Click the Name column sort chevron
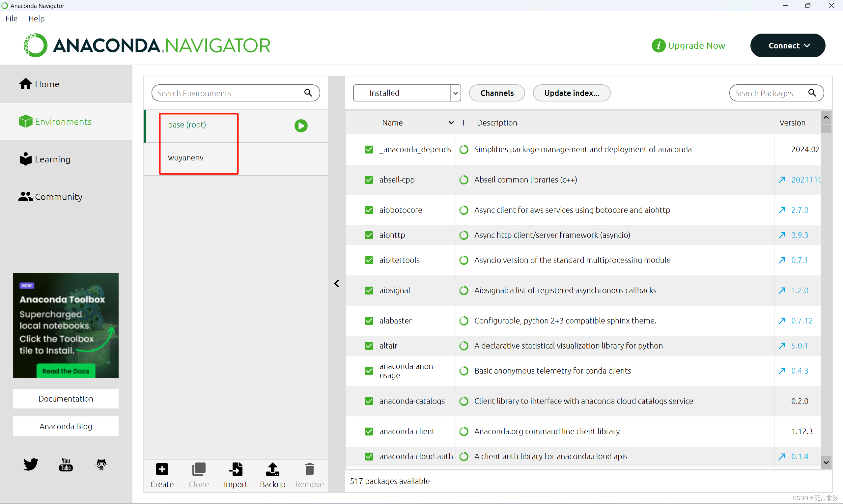 coord(451,123)
